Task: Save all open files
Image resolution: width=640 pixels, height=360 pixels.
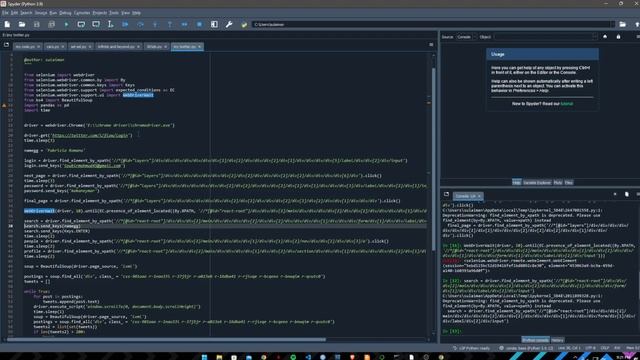Action: 51,24
